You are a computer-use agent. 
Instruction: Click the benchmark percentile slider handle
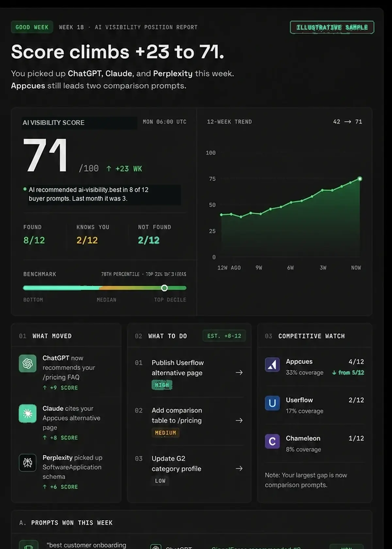tap(164, 288)
